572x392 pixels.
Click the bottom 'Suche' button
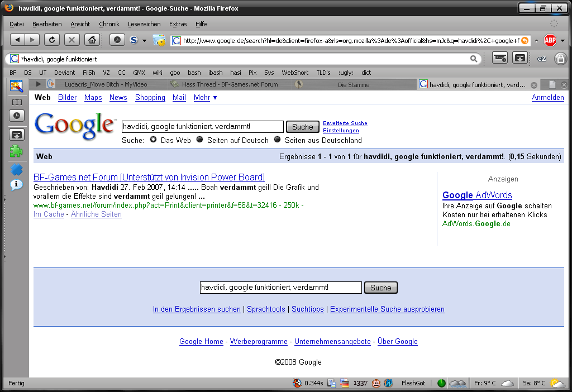(x=381, y=288)
